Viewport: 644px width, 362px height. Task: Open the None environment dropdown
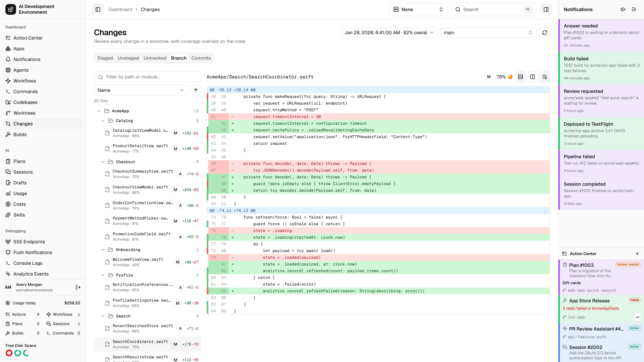tap(418, 10)
